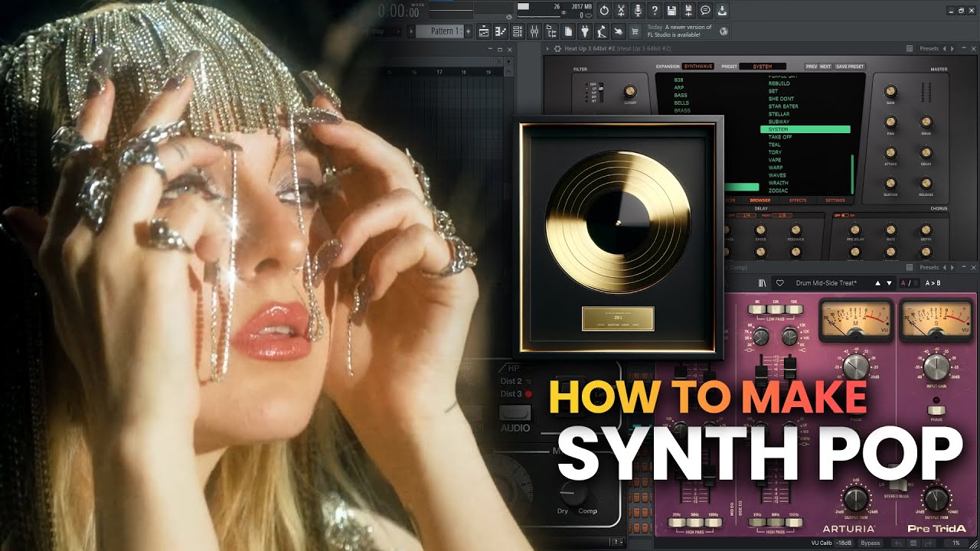Screen dimensions: 980x551
Task: Flip the Stereo Mode switch
Action: pyautogui.click(x=898, y=485)
